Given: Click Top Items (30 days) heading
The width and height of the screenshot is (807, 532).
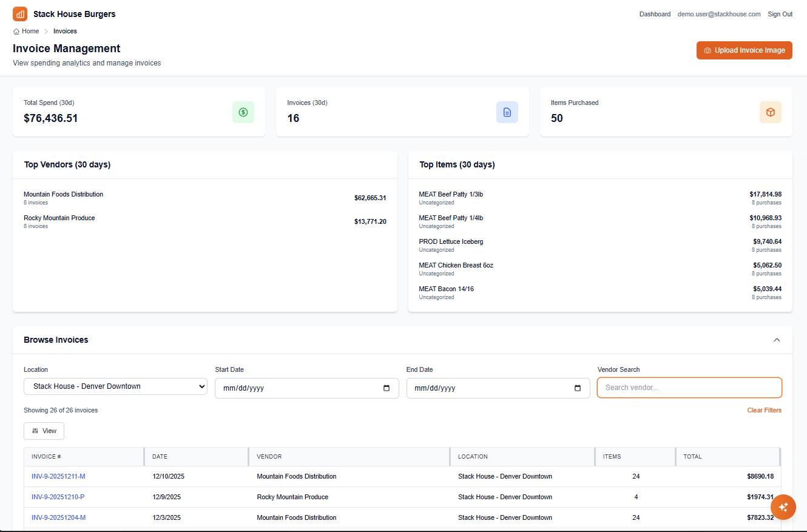Looking at the screenshot, I should [457, 165].
